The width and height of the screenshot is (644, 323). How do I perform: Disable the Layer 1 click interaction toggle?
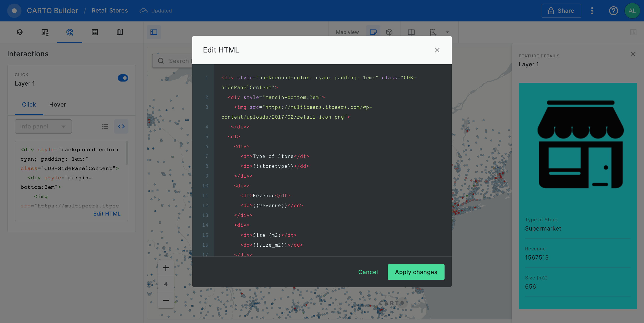tap(123, 78)
